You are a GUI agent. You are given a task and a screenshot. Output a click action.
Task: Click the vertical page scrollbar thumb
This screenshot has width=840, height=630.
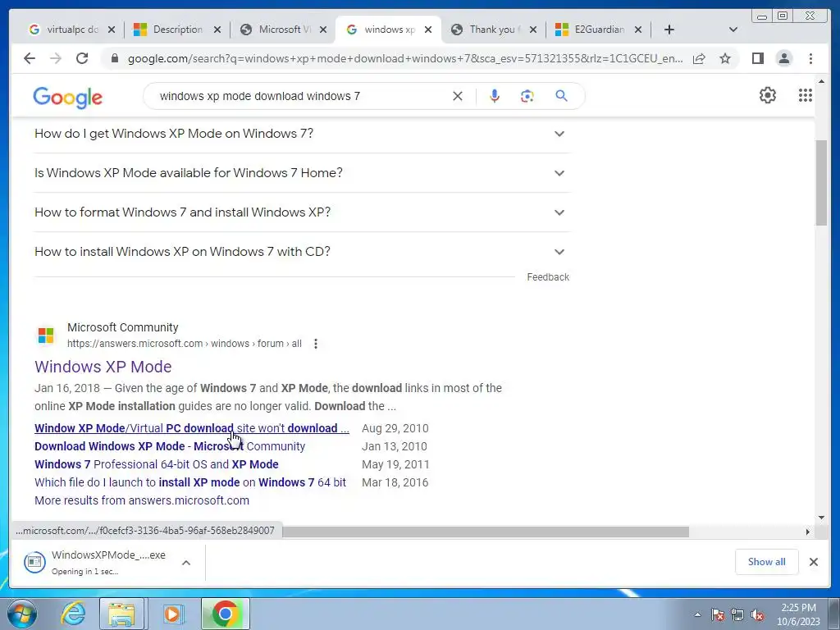[x=821, y=183]
